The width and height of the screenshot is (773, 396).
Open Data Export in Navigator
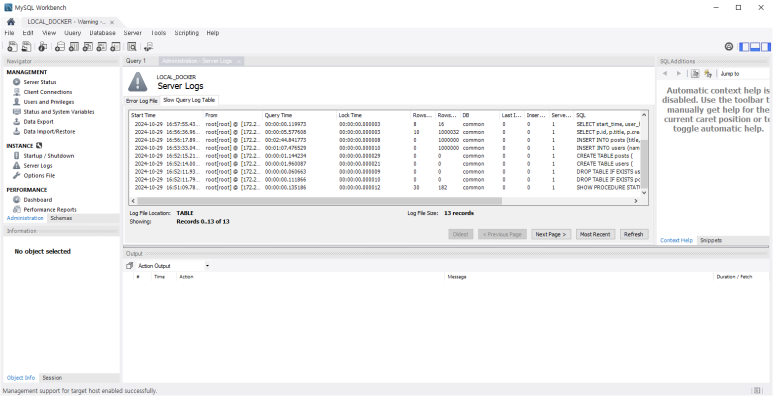tap(38, 122)
